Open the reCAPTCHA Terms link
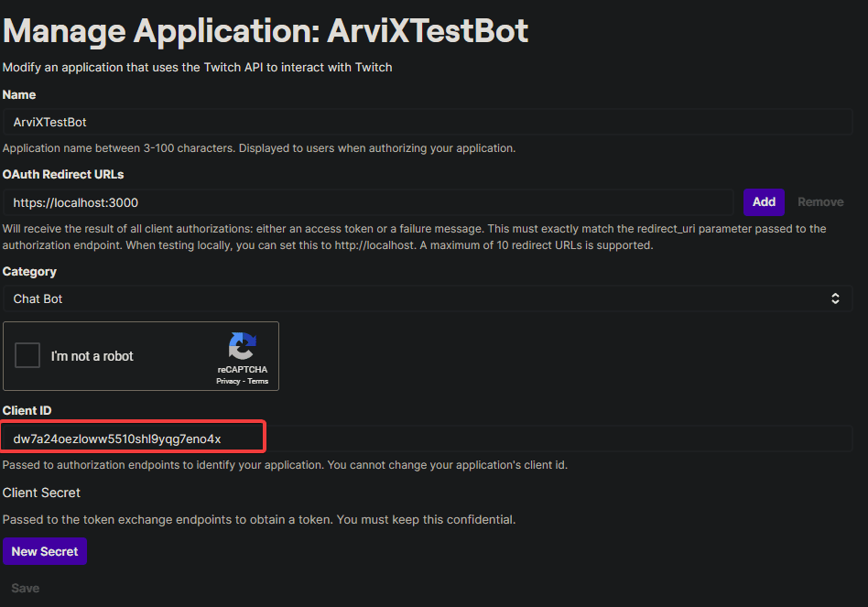Image resolution: width=868 pixels, height=607 pixels. coord(258,381)
